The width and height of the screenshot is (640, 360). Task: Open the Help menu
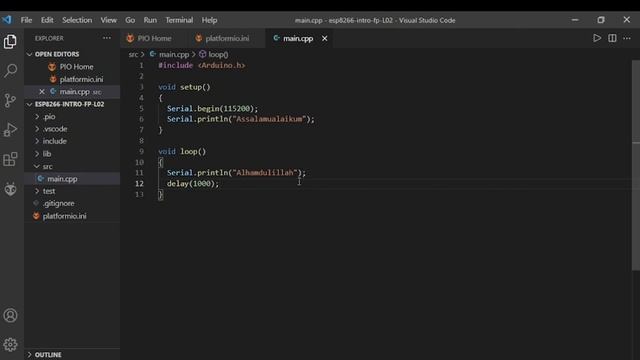[x=209, y=20]
